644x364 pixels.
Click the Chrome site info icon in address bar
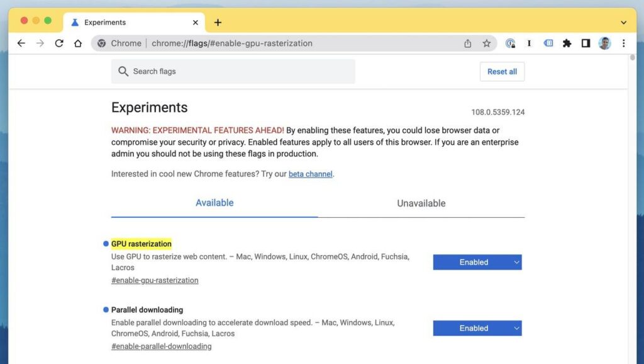[101, 43]
